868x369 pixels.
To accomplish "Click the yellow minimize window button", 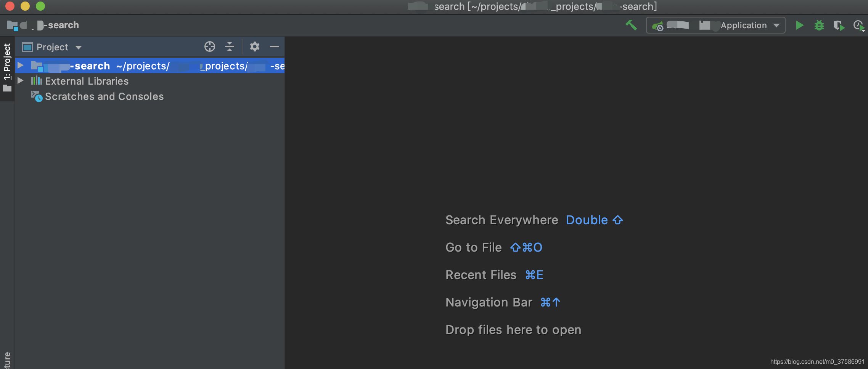I will tap(25, 6).
